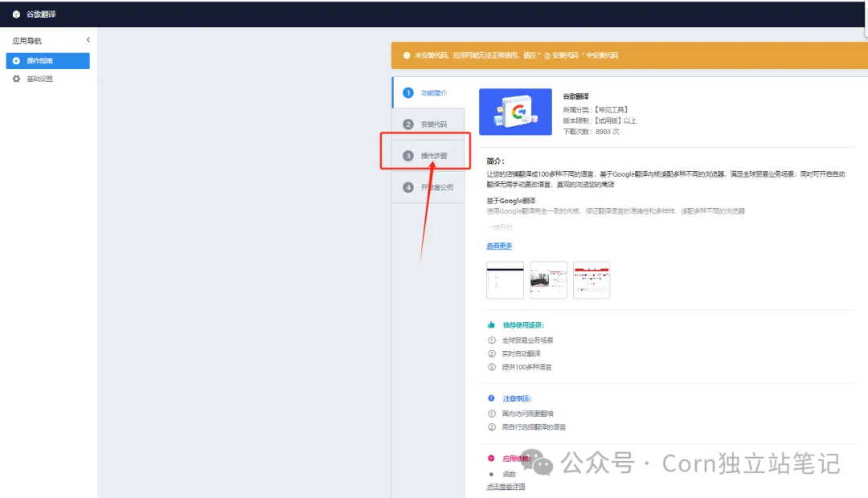Click the 实时自动翻译 list item
Screen dimensions: 868x498
point(522,353)
